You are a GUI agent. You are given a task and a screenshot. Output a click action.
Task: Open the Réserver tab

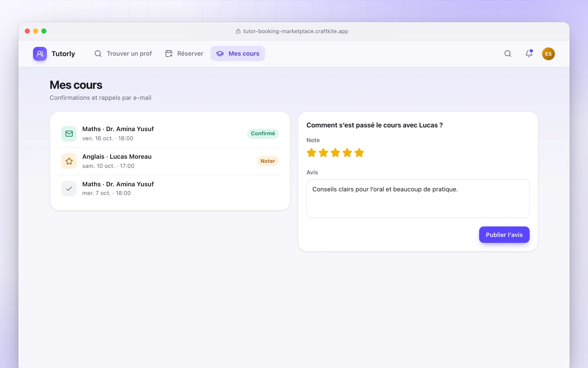coord(184,54)
